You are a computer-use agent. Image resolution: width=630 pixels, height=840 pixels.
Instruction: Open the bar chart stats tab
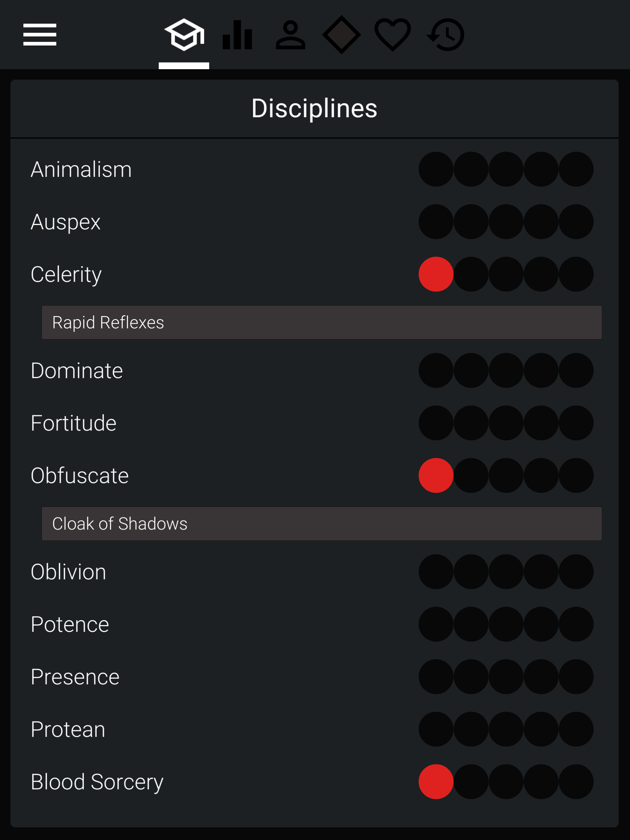click(x=237, y=35)
